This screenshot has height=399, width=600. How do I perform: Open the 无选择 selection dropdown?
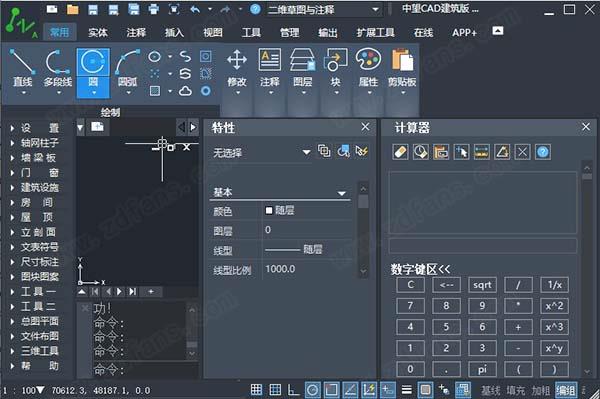click(261, 153)
